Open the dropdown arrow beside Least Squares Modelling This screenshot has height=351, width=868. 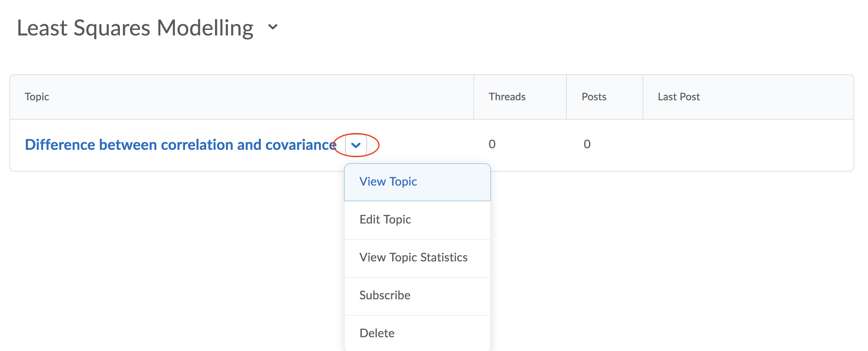(x=273, y=27)
